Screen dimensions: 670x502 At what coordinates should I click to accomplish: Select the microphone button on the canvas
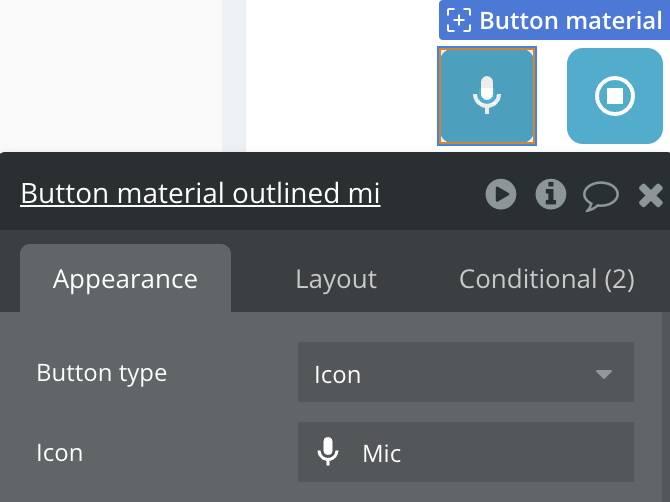(487, 96)
